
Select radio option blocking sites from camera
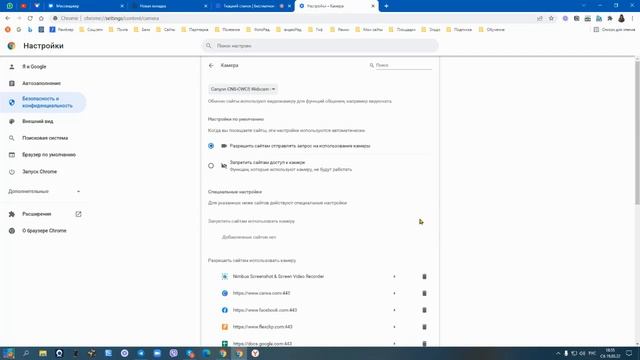(x=211, y=166)
